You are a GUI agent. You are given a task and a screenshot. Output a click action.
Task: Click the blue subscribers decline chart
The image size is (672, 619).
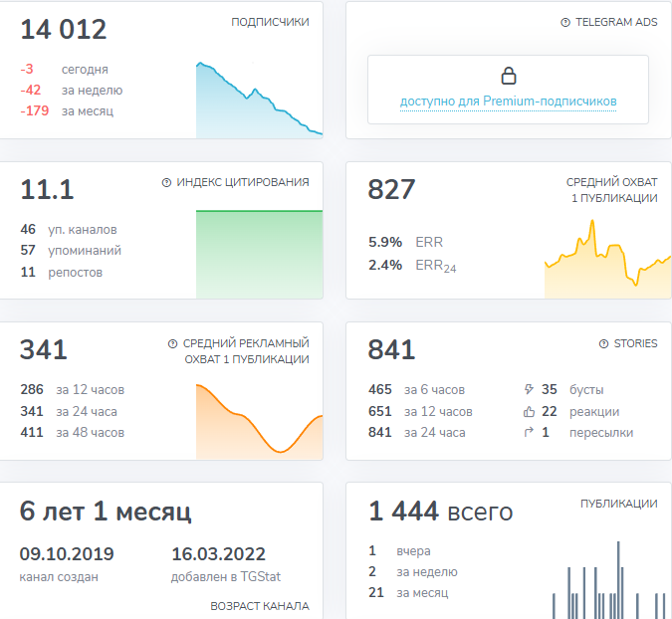(x=259, y=104)
